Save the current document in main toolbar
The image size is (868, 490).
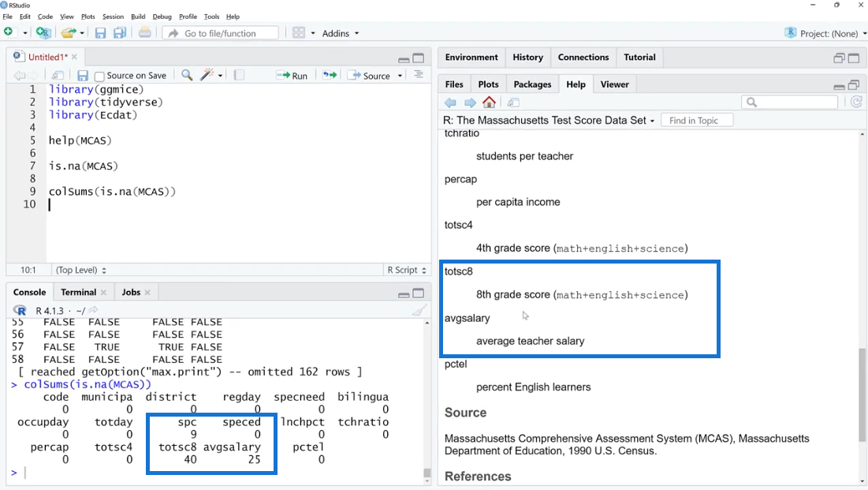[x=100, y=33]
